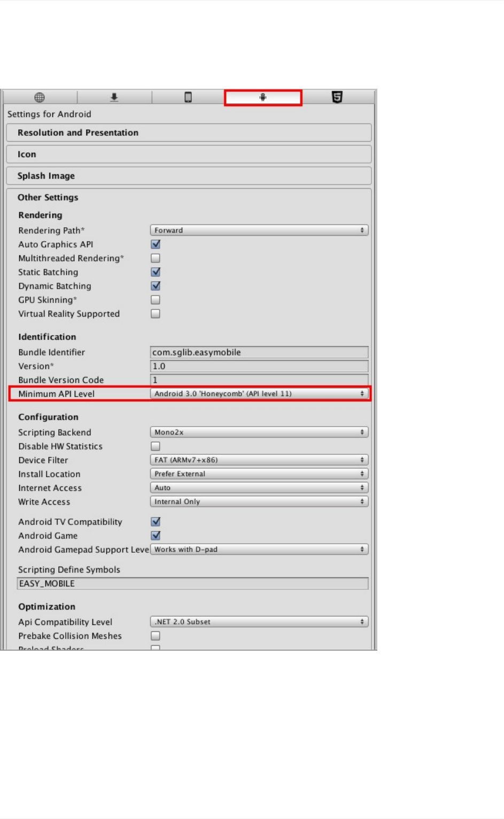Viewport: 504px width, 819px height.
Task: Select the HTML5 WebGL platform tab
Action: 337,97
